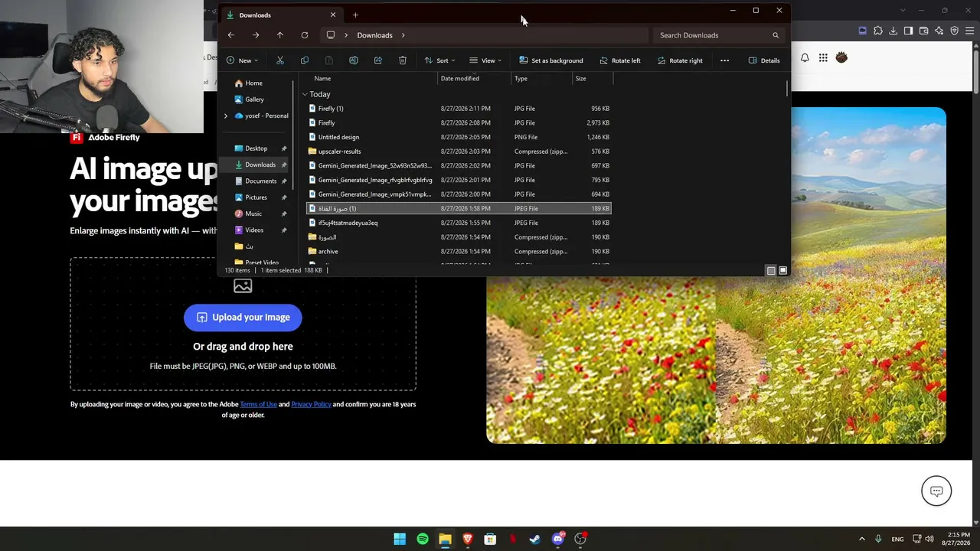This screenshot has height=551, width=980.
Task: Open Microsoft Store from the taskbar
Action: point(490,539)
